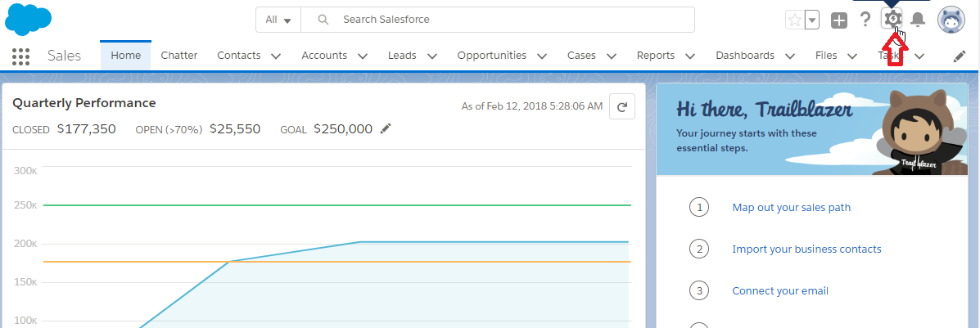Click the Salesforce cloud logo
Screen dimensions: 980x328
29,20
